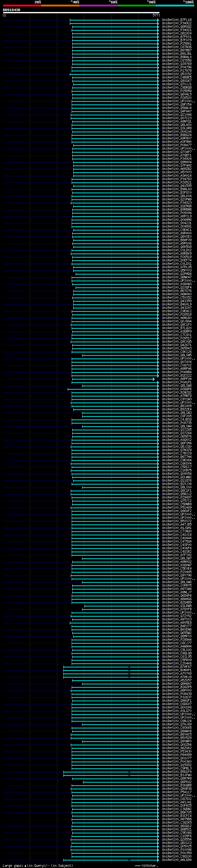Select the UniRef100_P26520 label
The image size is (197, 868).
click(176, 98)
